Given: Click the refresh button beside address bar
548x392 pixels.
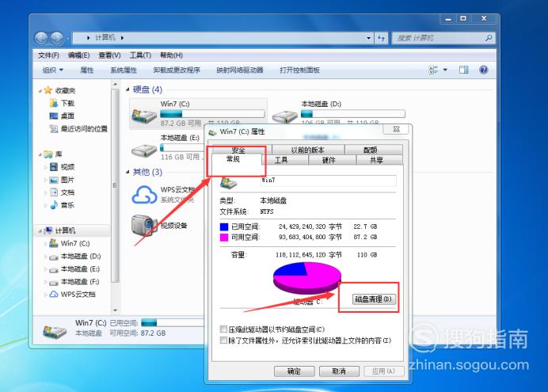Looking at the screenshot, I should point(381,38).
